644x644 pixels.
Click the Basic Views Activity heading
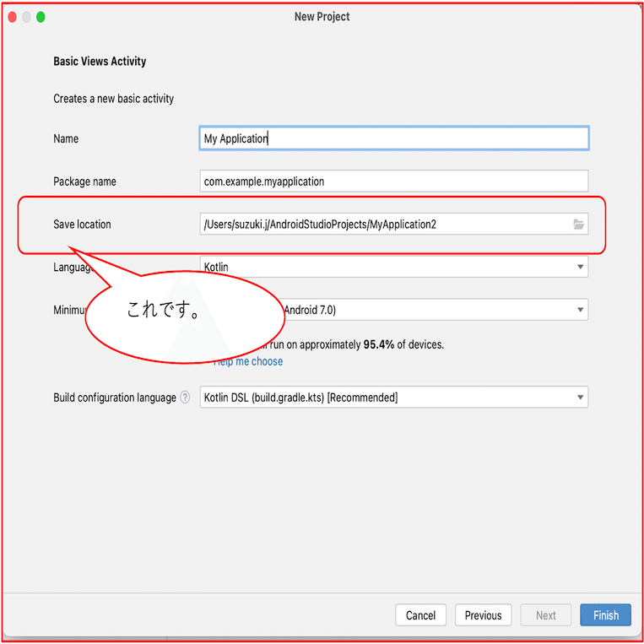(100, 62)
